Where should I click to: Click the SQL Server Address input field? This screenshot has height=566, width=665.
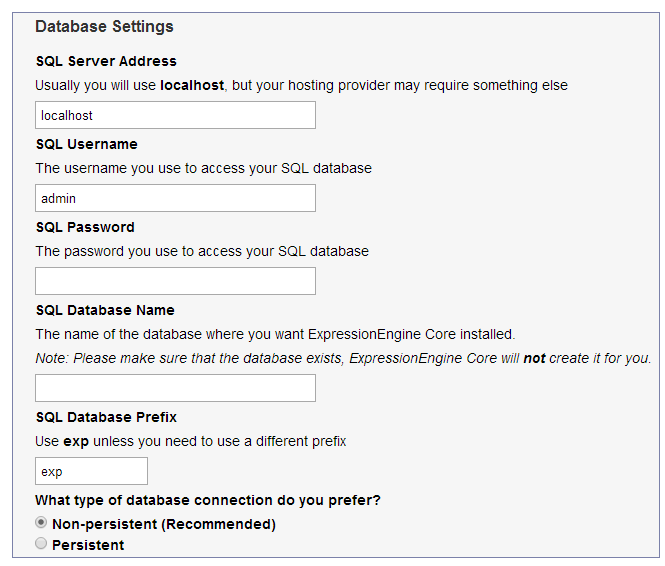click(x=175, y=115)
